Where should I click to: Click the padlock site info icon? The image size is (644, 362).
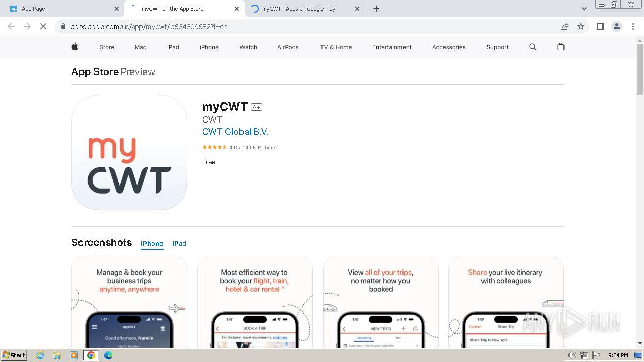point(63,26)
